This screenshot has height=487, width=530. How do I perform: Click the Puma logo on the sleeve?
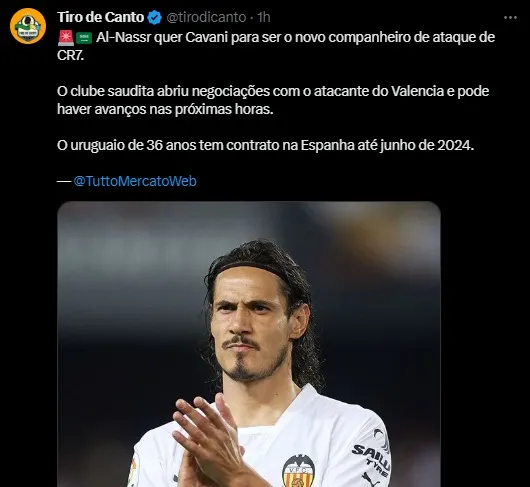click(x=370, y=480)
